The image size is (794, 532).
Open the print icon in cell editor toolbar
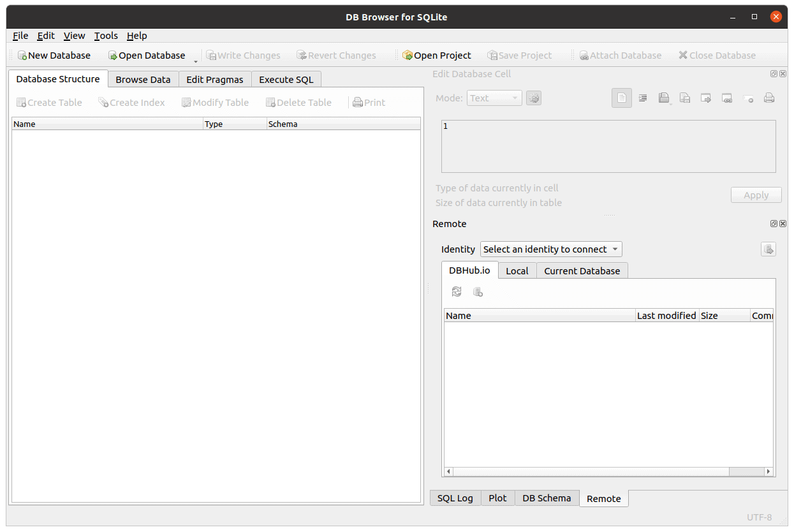[770, 98]
